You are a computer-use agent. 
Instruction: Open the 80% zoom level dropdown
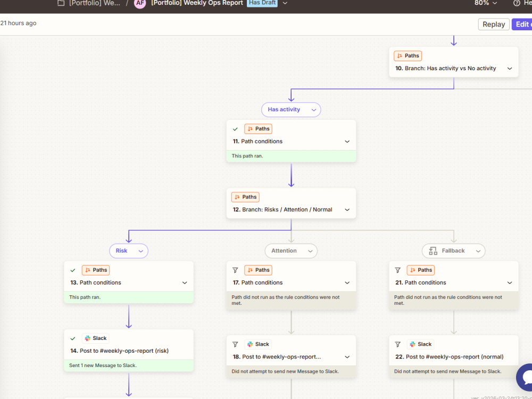click(486, 3)
